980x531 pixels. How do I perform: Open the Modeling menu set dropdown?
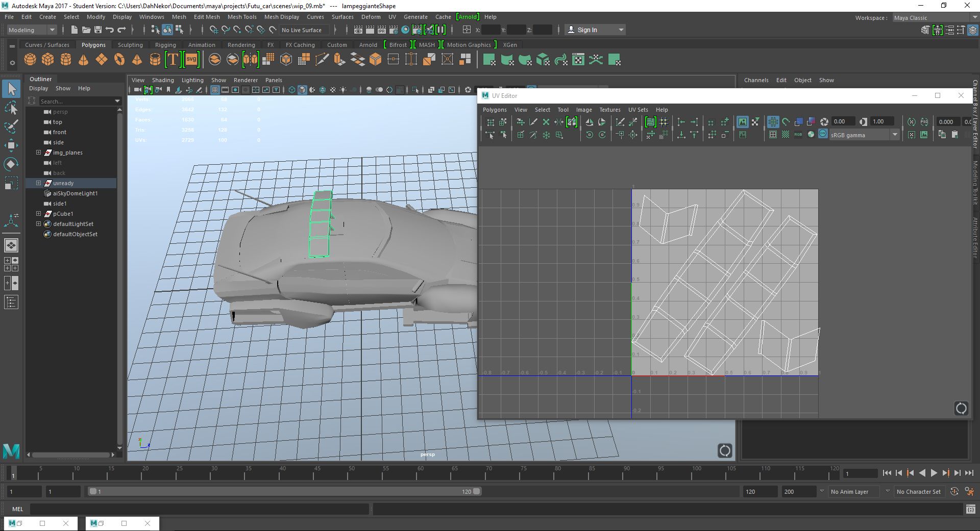tap(32, 30)
